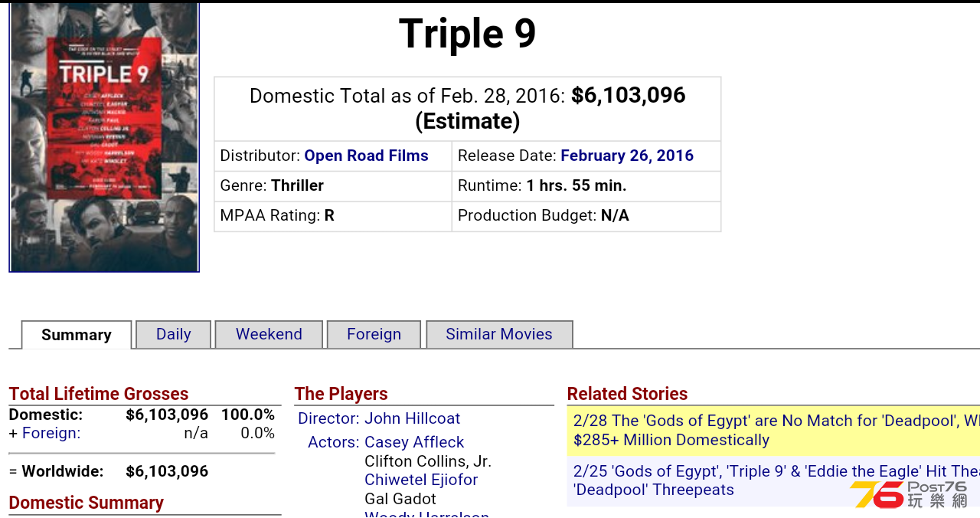Select the Foreign tab

(374, 334)
